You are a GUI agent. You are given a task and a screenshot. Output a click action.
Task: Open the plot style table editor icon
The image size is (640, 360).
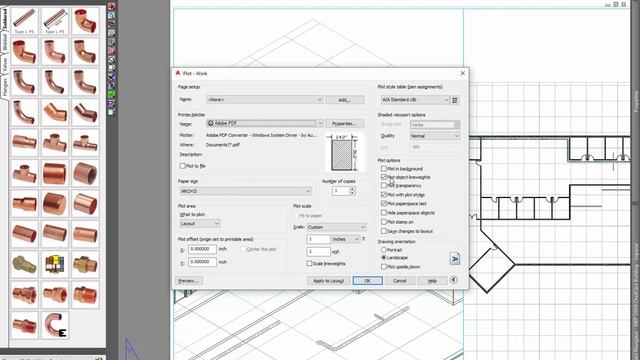455,100
